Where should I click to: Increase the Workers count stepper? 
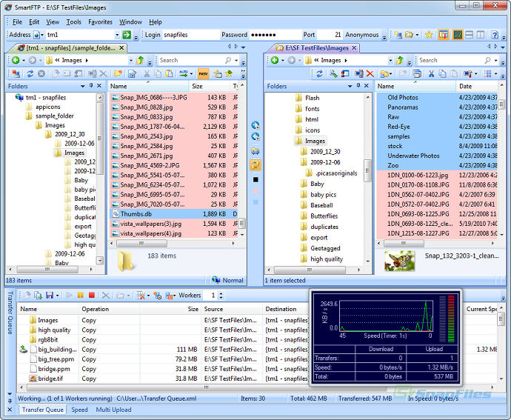pos(221,293)
